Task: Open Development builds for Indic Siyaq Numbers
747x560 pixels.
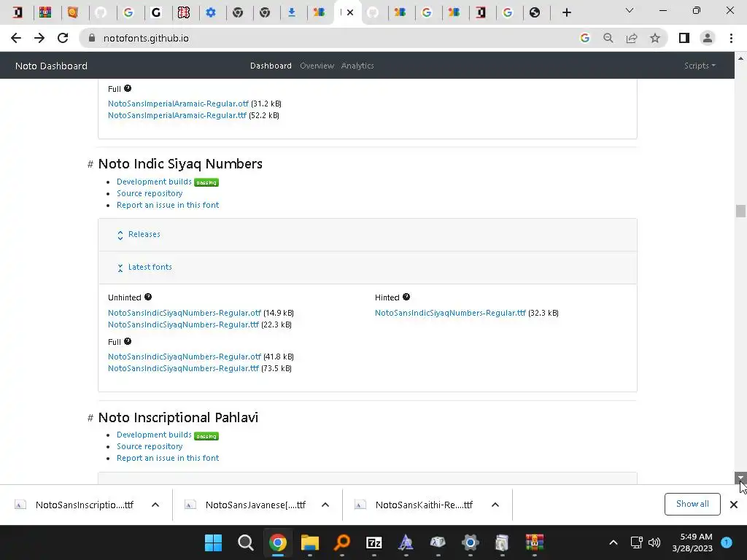Action: tap(154, 182)
